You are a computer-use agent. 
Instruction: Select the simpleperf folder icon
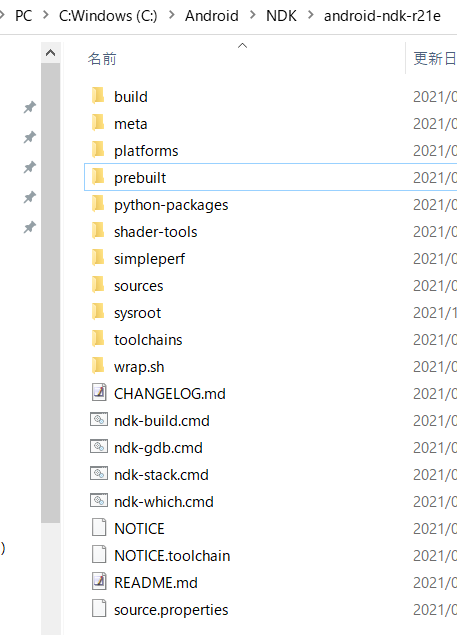[98, 258]
